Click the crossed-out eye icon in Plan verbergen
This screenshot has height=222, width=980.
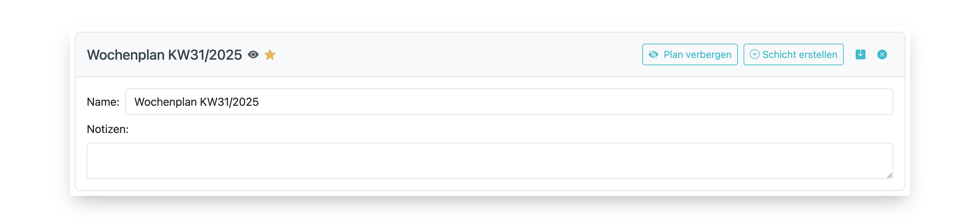653,55
